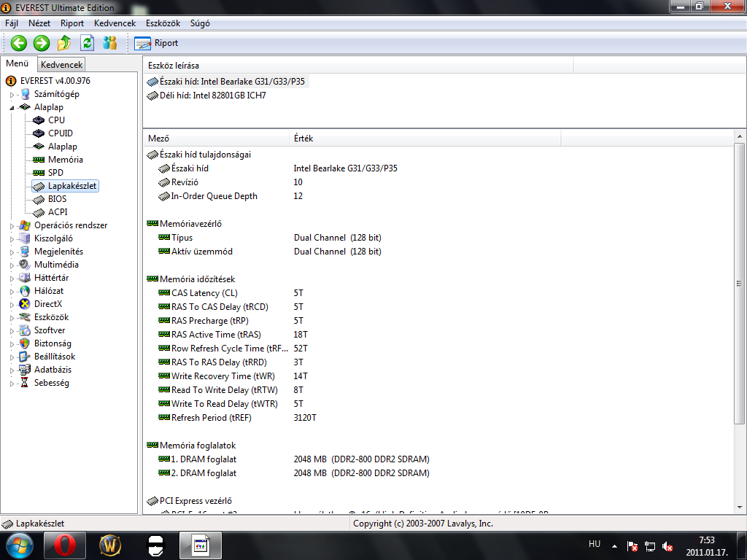Expand the Multimédia tree node

[x=12, y=265]
